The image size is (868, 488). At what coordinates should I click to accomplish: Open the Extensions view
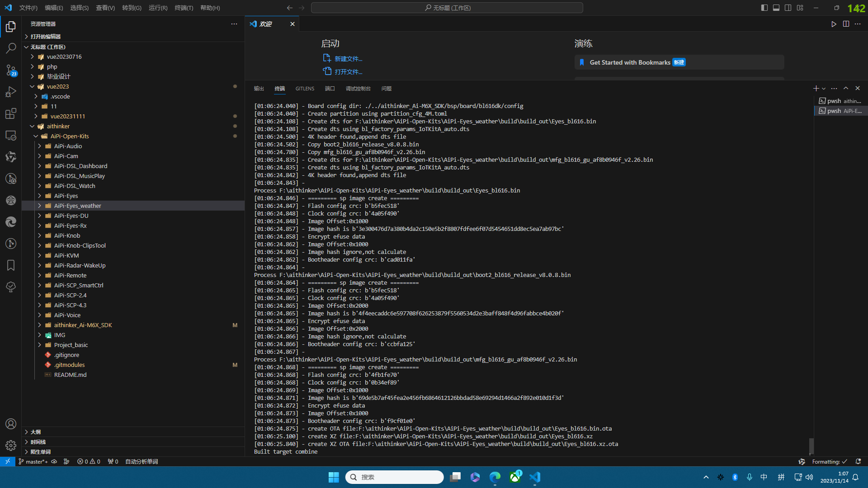[x=11, y=113]
